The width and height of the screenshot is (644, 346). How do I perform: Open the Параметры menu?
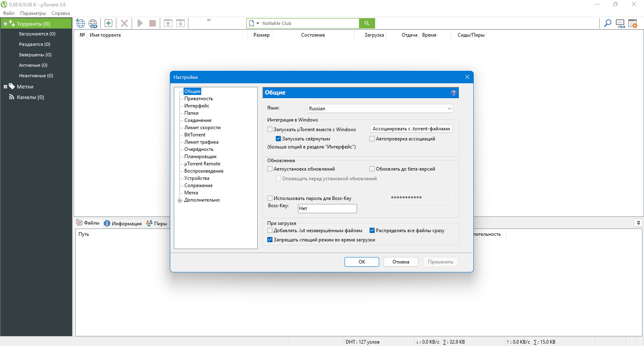coord(33,13)
